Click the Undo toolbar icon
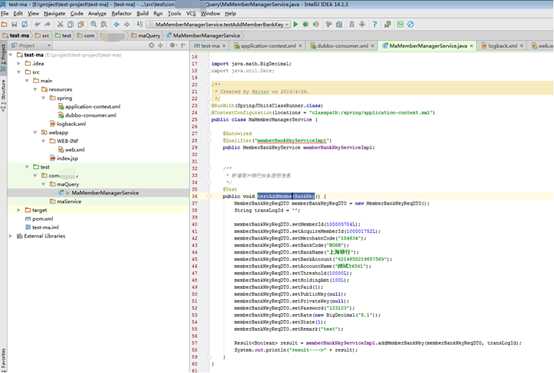Image resolution: width=554 pixels, height=373 pixels. 37,24
